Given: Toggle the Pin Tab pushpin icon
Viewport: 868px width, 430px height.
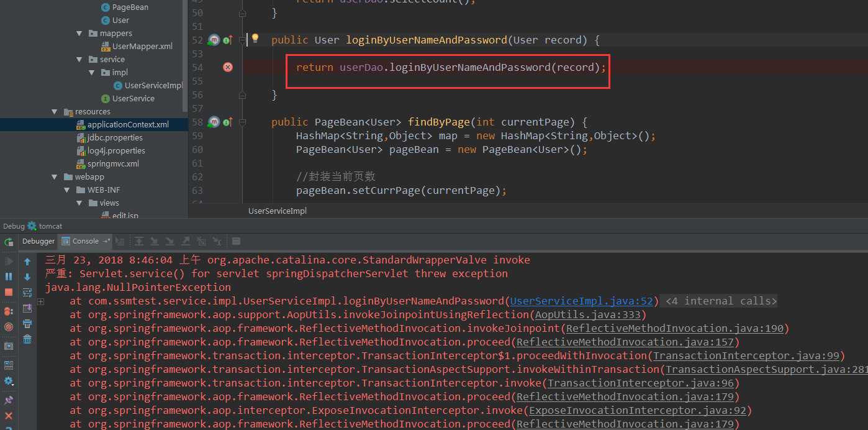Looking at the screenshot, I should coord(9,401).
